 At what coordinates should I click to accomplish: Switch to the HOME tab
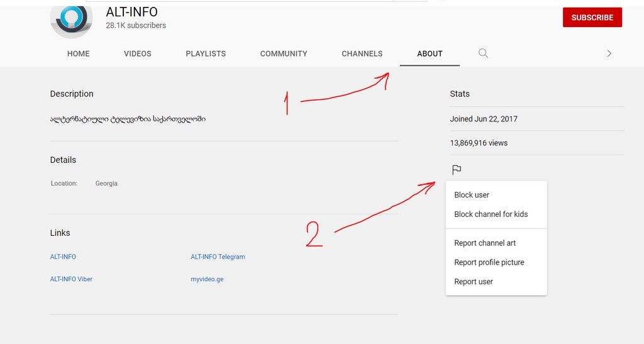tap(79, 54)
